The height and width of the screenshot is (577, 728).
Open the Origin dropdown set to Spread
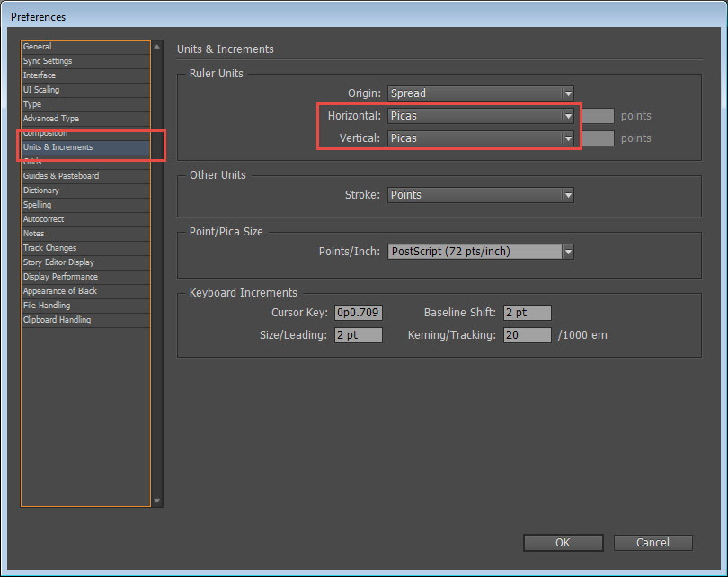(x=481, y=93)
